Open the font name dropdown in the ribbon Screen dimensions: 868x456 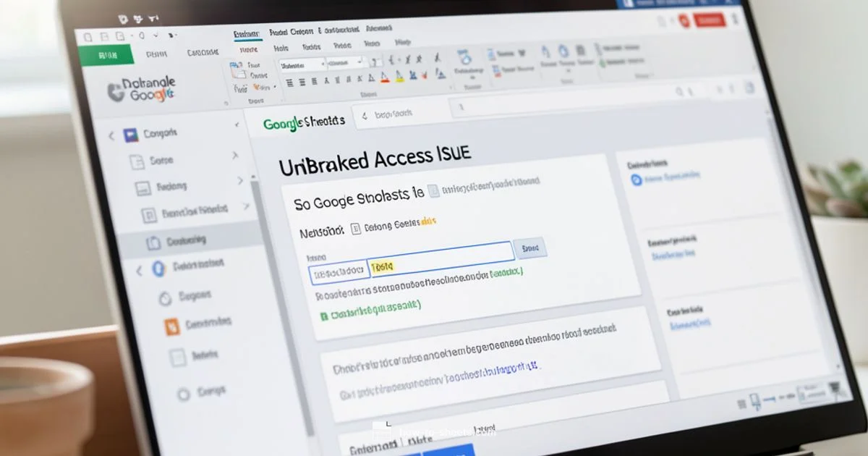point(299,63)
